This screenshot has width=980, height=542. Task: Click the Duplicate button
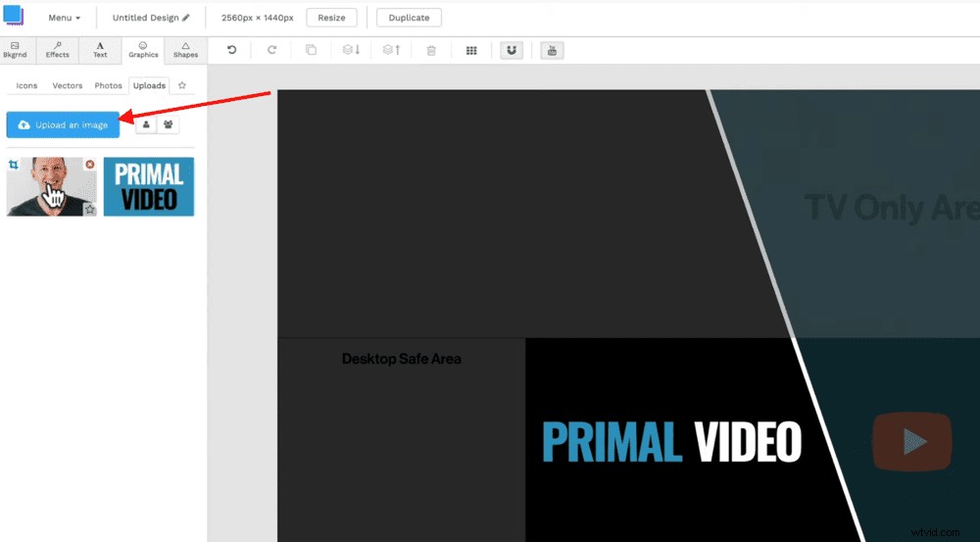click(409, 18)
